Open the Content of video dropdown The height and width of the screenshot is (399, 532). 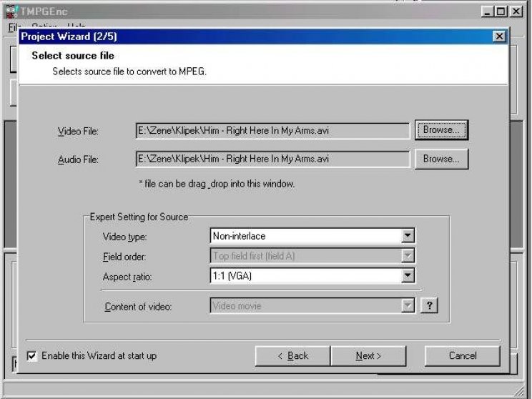pyautogui.click(x=408, y=306)
